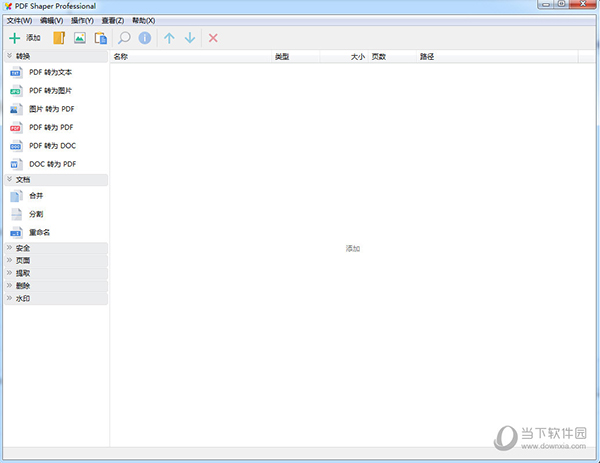
Task: Click the red X remove icon
Action: coord(213,38)
